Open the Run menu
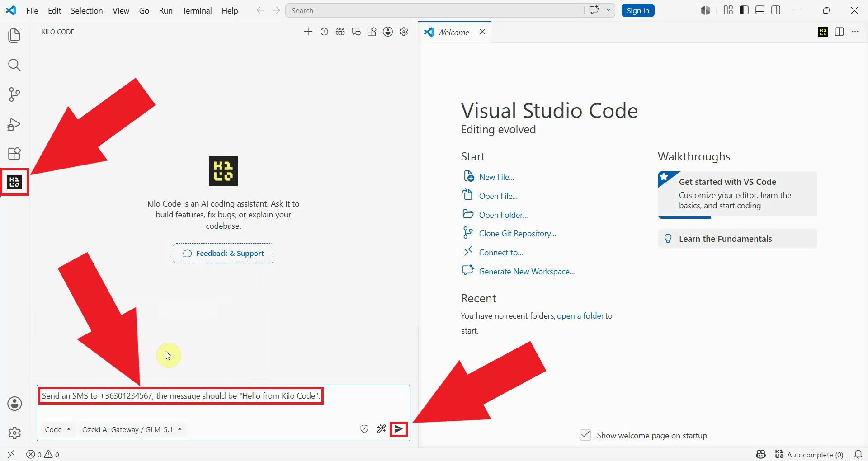 [x=165, y=10]
